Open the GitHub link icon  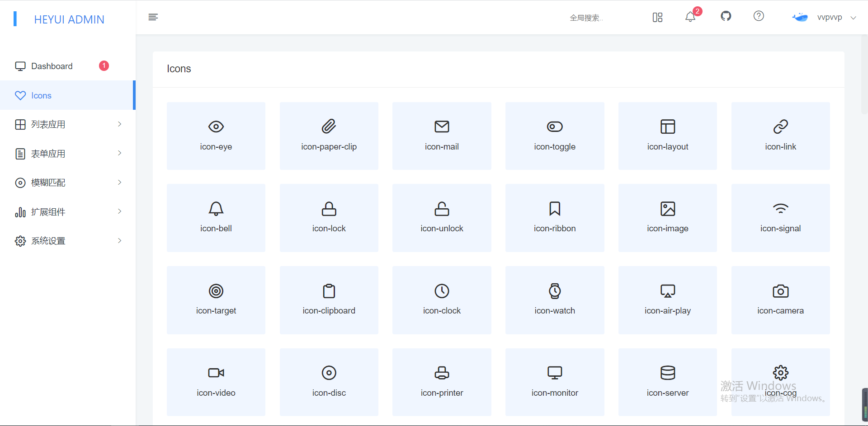726,16
